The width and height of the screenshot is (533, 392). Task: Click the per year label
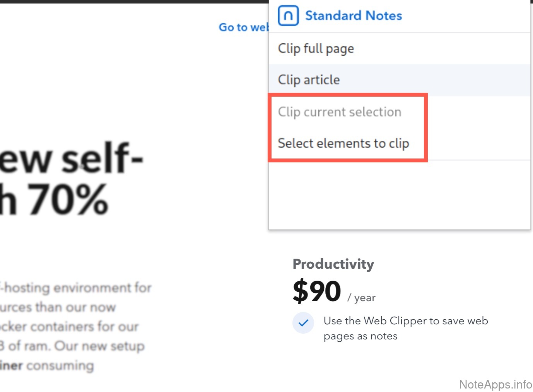(x=362, y=298)
